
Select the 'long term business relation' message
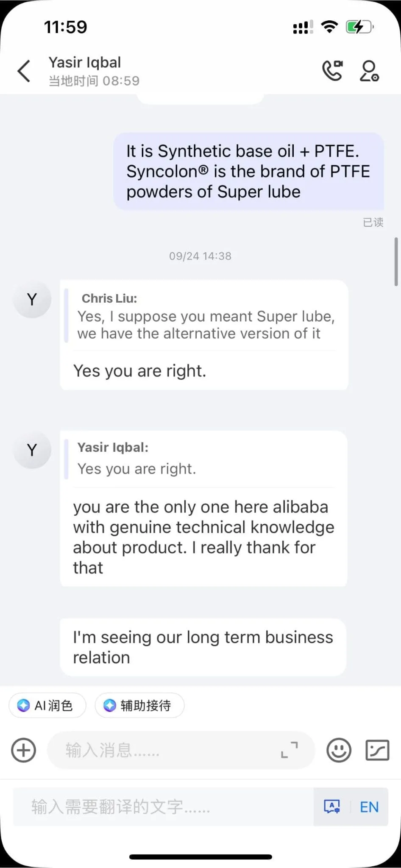203,647
